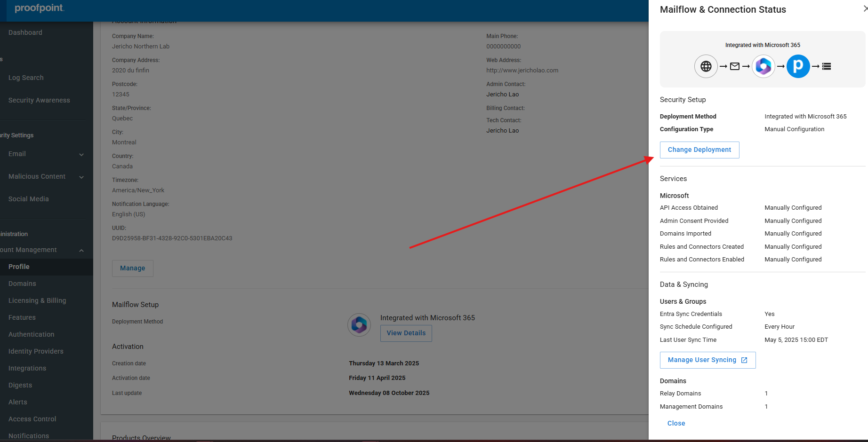Expand the Email settings menu
The width and height of the screenshot is (868, 442).
coord(46,154)
